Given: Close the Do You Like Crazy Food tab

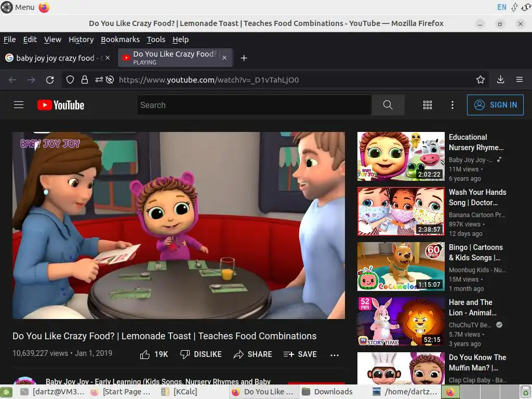Looking at the screenshot, I should (x=224, y=58).
